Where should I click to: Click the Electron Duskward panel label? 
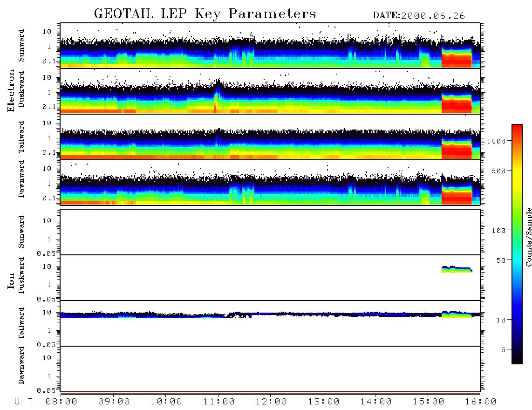pyautogui.click(x=21, y=89)
